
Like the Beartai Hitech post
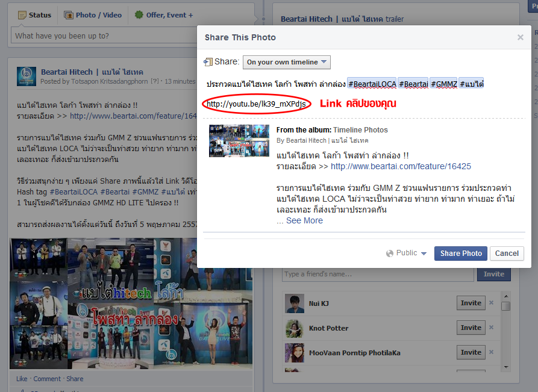[x=22, y=379]
